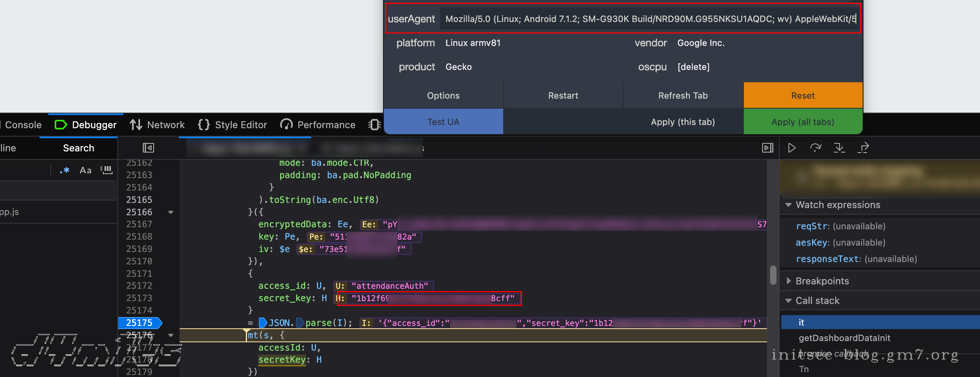Toggle whole word match search option
Viewport: 980px width, 377px height.
coord(107,171)
